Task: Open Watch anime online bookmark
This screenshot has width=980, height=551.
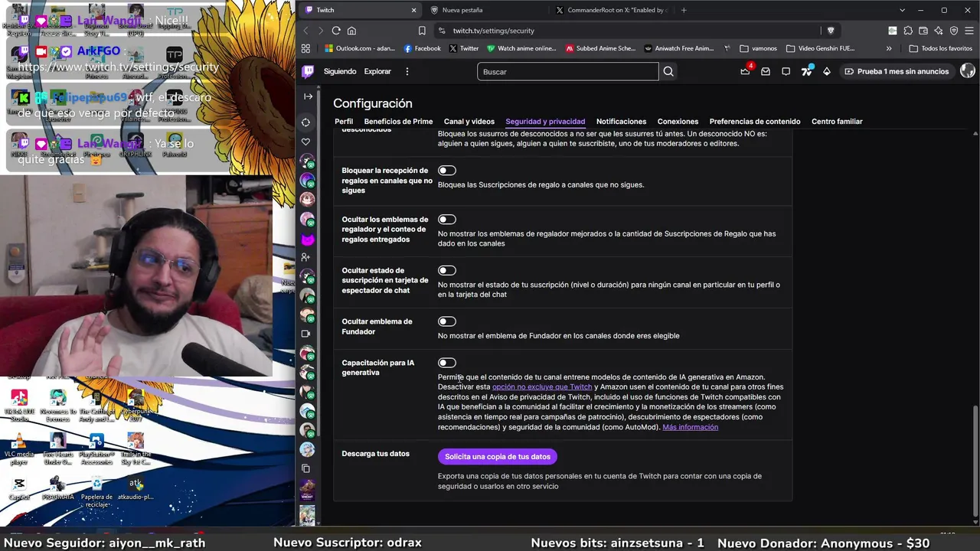Action: [521, 48]
